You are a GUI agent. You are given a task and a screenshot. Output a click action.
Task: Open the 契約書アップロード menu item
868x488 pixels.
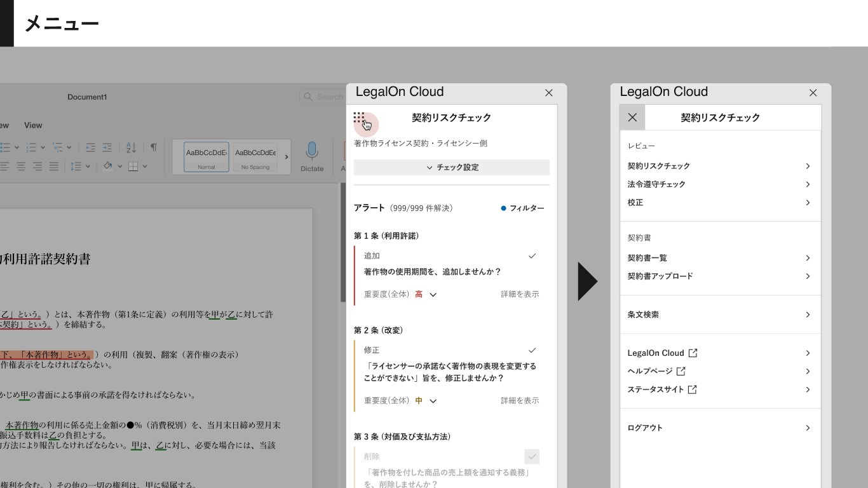point(721,276)
